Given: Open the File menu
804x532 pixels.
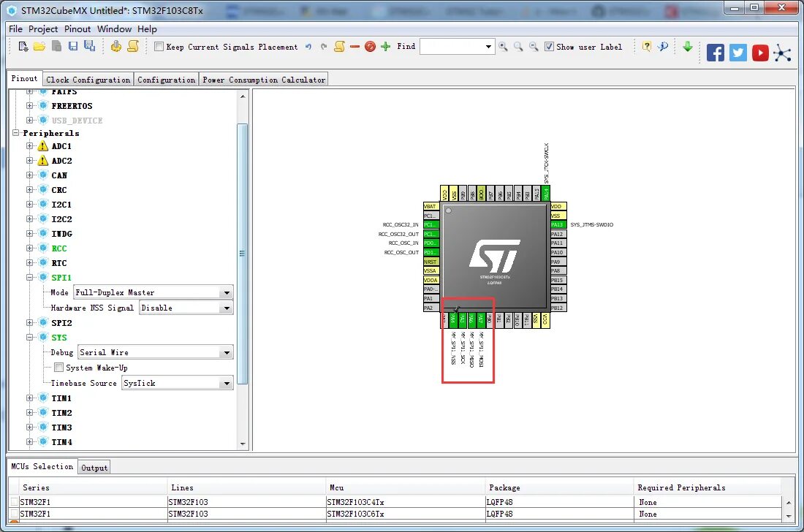Looking at the screenshot, I should [x=15, y=28].
